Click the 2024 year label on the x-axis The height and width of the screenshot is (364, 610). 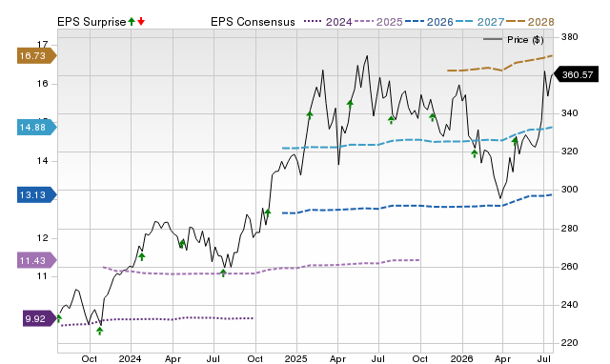(x=130, y=358)
